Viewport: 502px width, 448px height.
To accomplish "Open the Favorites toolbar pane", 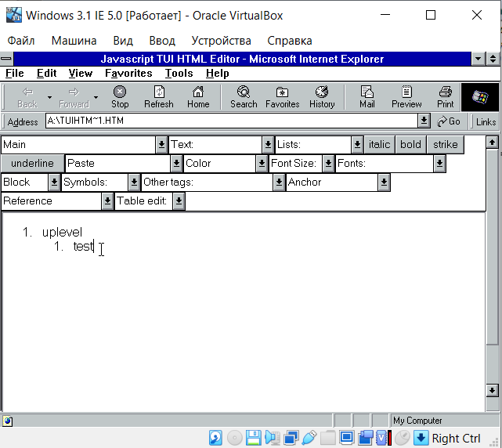I will 283,97.
